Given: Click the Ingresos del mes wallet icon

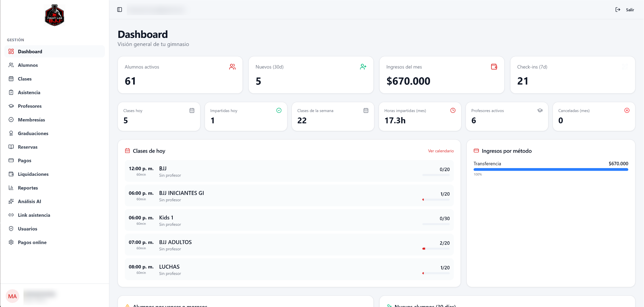Looking at the screenshot, I should coord(494,67).
